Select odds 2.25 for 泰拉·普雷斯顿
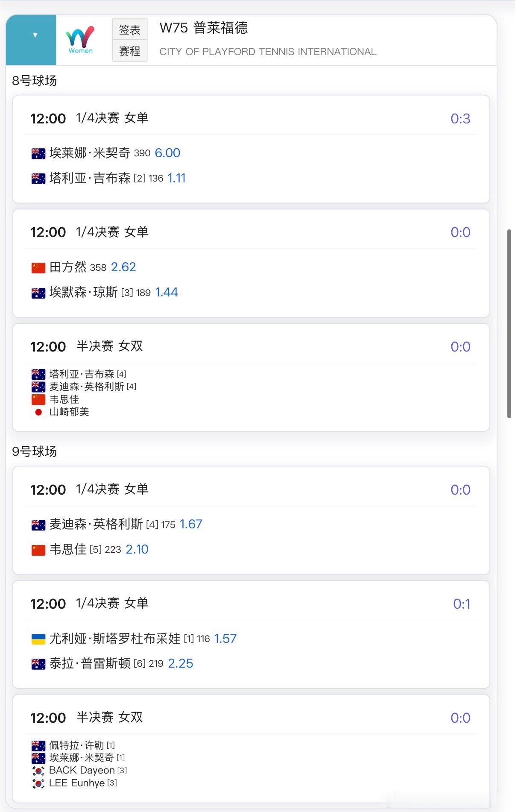This screenshot has height=812, width=515. [x=180, y=663]
